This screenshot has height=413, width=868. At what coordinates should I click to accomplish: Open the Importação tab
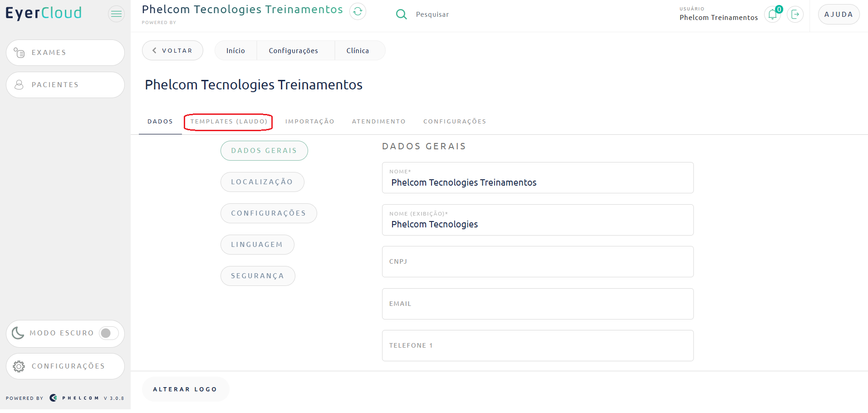[309, 122]
